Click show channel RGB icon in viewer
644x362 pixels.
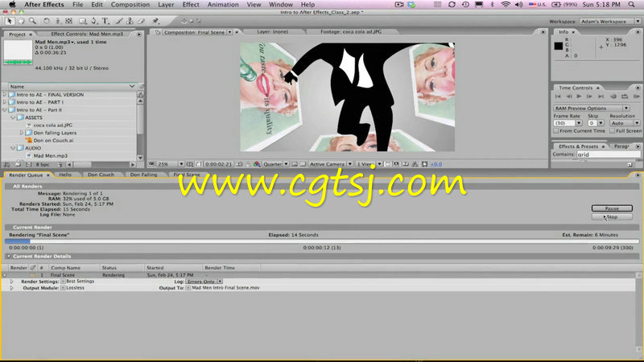(257, 164)
